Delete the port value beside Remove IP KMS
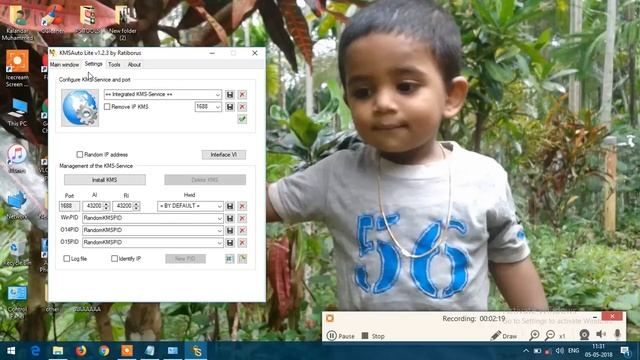The image size is (640, 360). tap(242, 107)
